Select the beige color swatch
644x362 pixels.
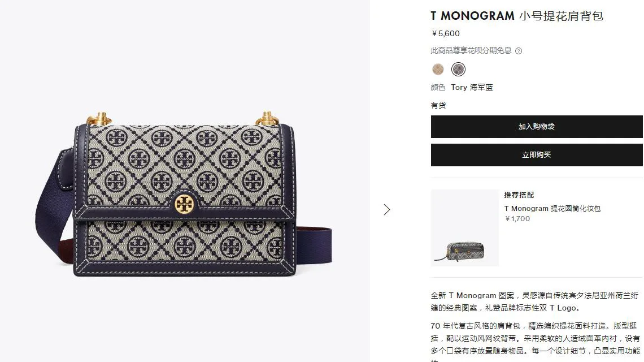point(438,69)
